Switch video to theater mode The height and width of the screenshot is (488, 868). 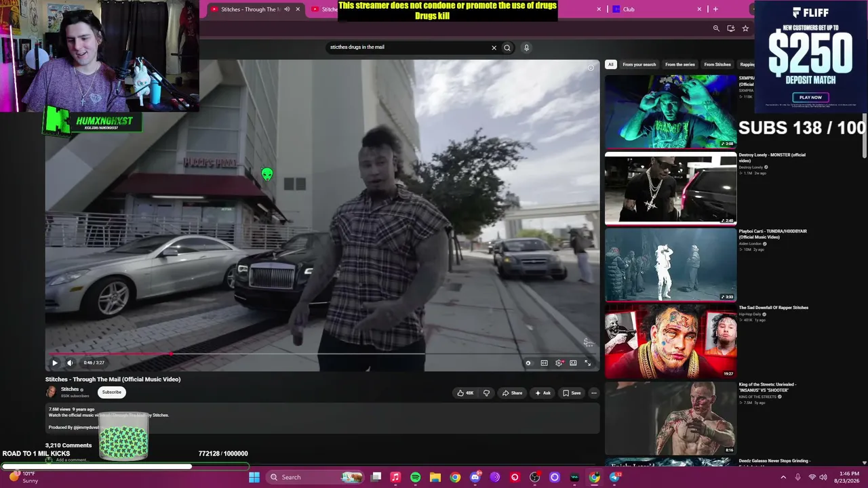click(x=573, y=363)
